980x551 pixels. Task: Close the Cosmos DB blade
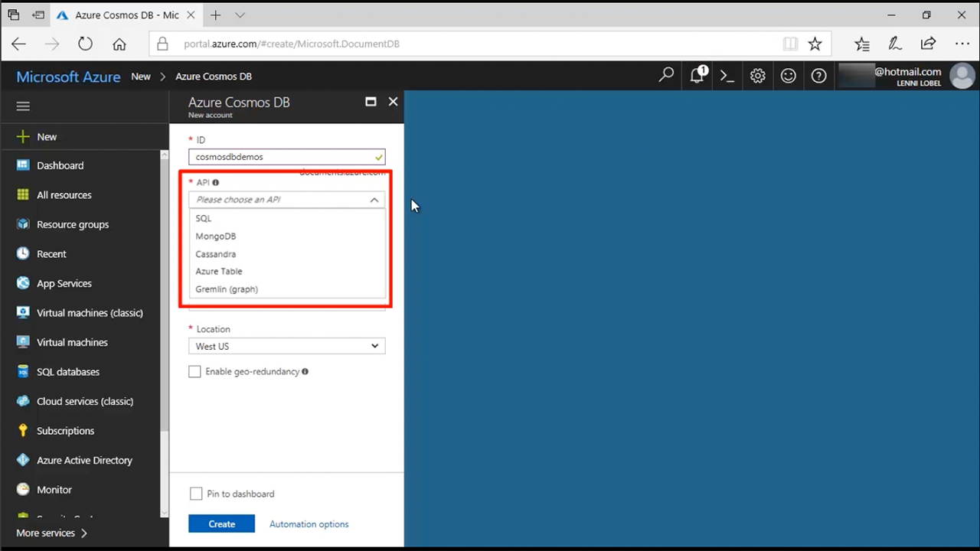393,101
